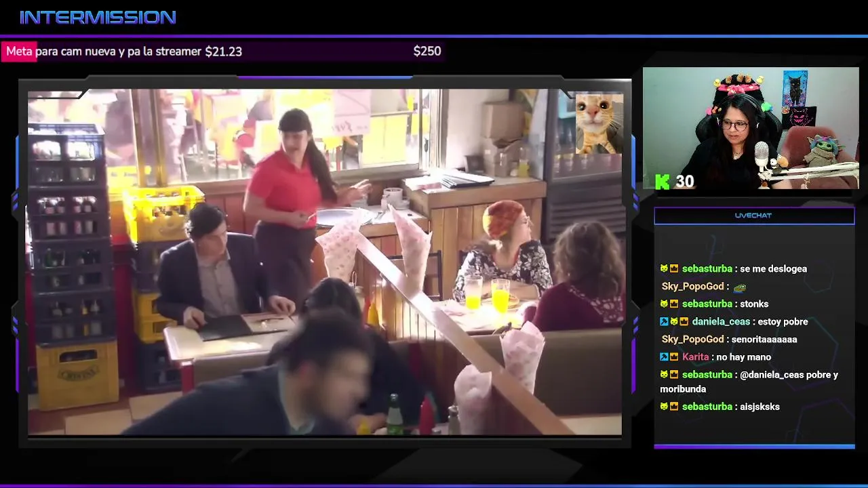Image resolution: width=868 pixels, height=488 pixels.
Task: Click the Kick logo beside viewer count 30
Action: [663, 182]
